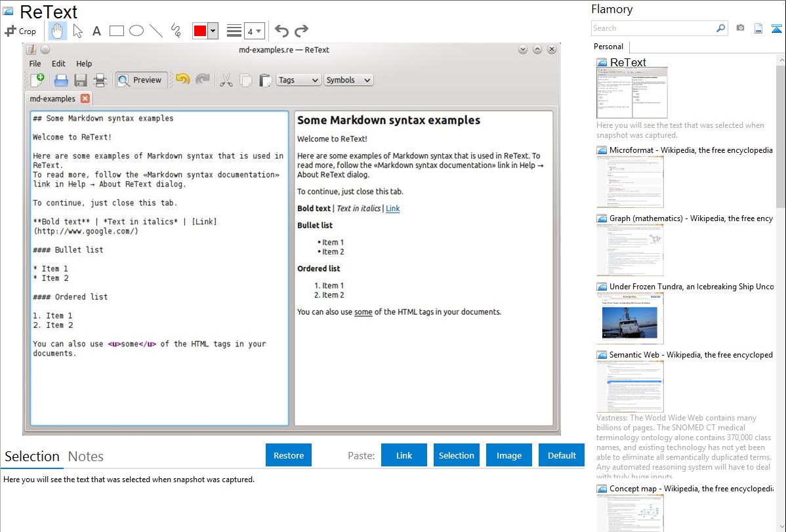
Task: Open the annotation color dropdown arrow
Action: point(213,31)
